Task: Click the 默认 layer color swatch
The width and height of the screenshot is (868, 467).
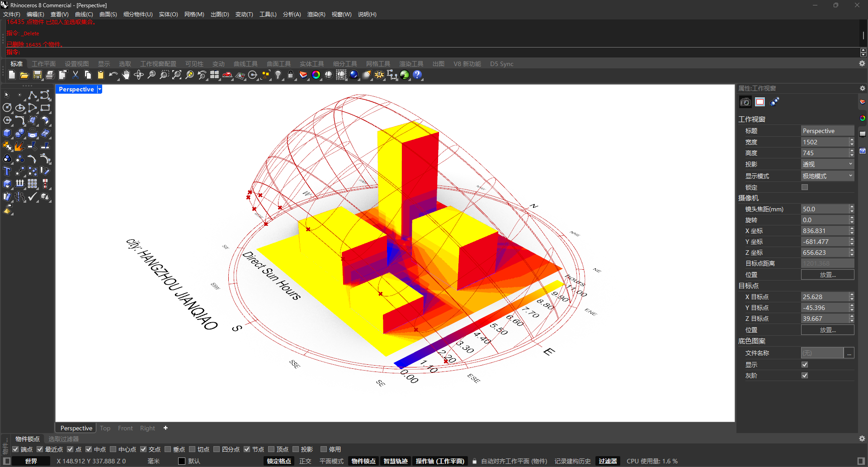Action: [x=182, y=461]
